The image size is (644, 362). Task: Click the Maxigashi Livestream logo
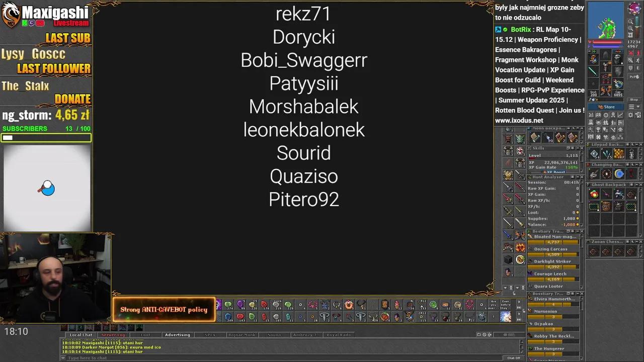[45, 15]
